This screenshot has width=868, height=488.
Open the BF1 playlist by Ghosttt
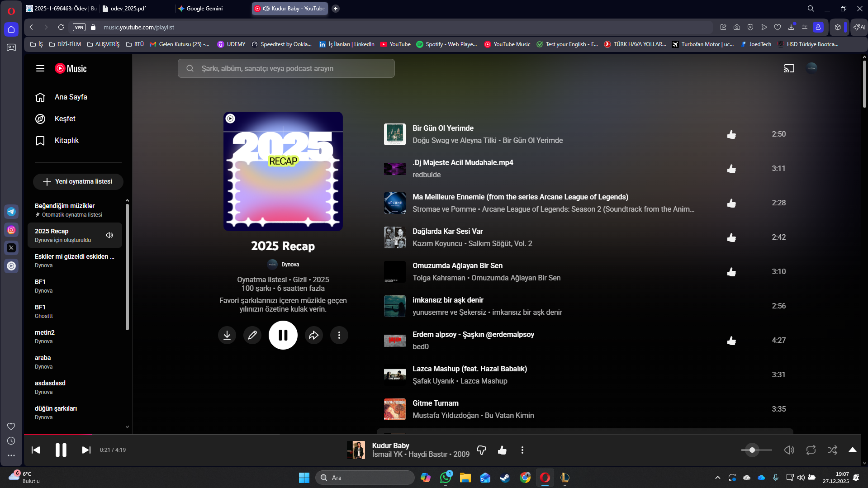(x=75, y=311)
